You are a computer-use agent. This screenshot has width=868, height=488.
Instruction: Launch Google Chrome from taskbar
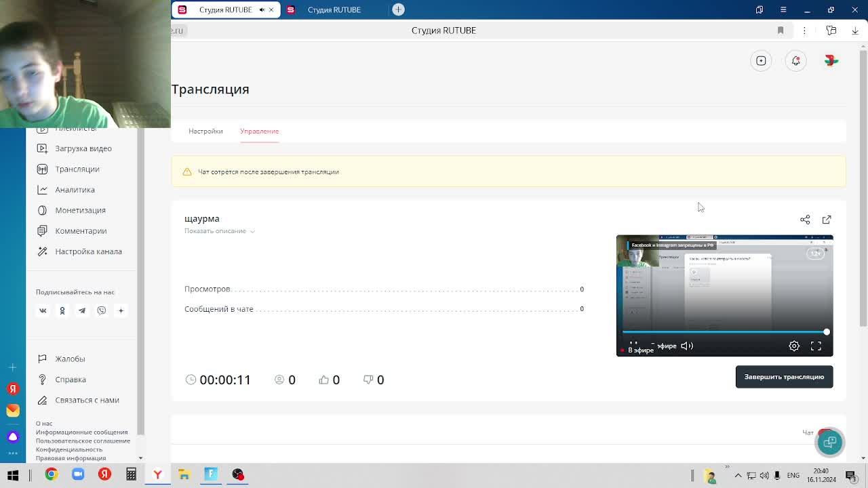(52, 474)
